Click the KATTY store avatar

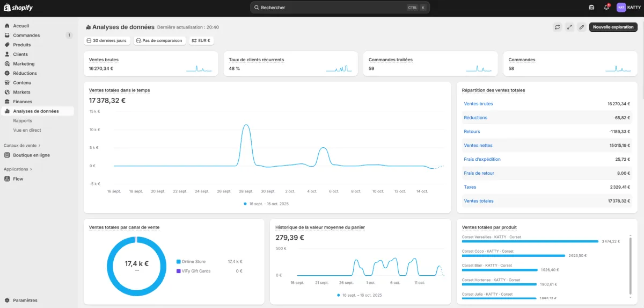(x=621, y=8)
